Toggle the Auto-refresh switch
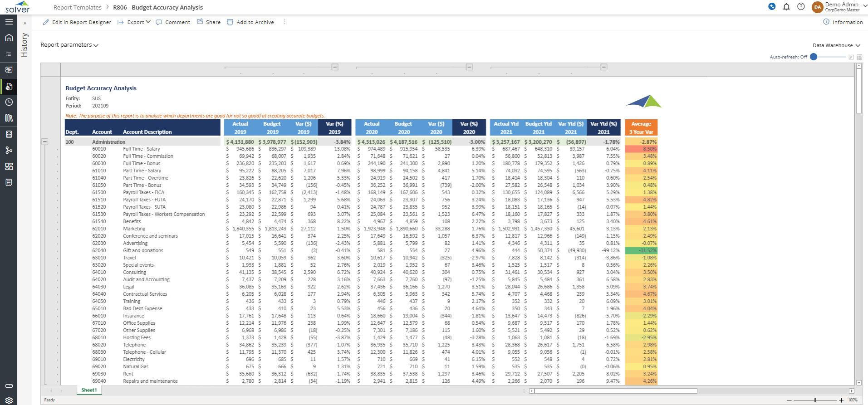 pyautogui.click(x=814, y=57)
